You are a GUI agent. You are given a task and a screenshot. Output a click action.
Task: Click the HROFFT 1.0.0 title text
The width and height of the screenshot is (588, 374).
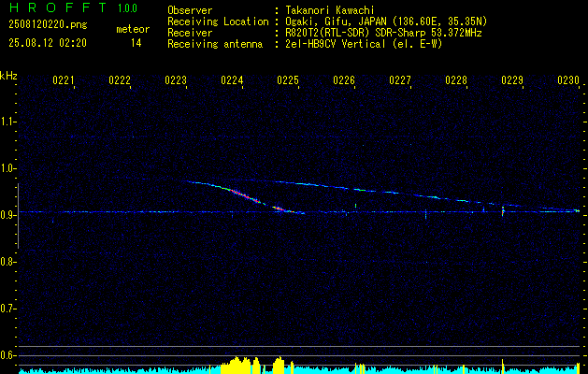click(74, 7)
